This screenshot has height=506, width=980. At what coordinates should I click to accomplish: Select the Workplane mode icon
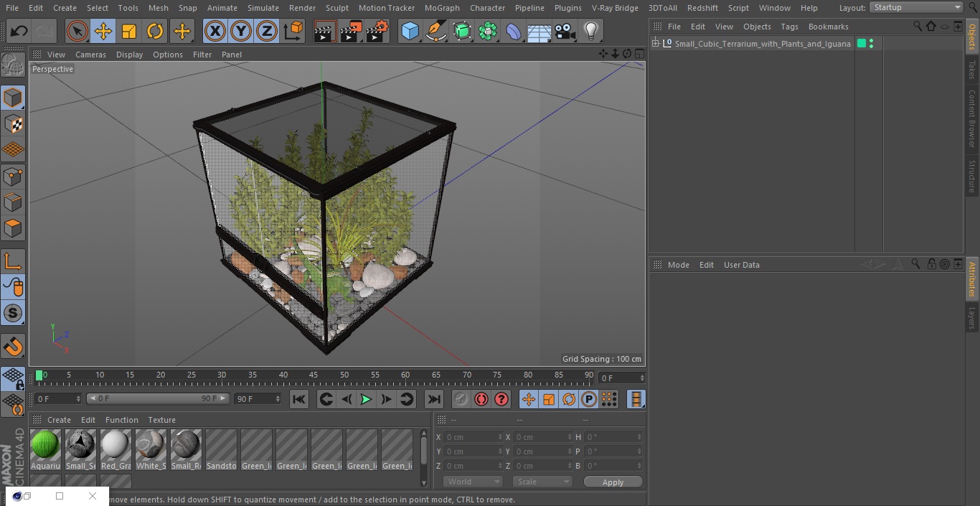tap(13, 150)
